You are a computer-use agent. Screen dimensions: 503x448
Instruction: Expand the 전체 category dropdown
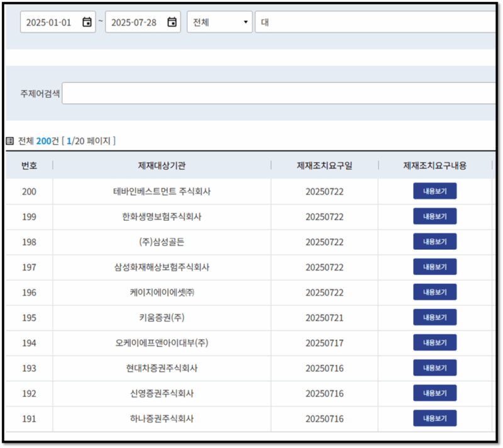[x=219, y=22]
